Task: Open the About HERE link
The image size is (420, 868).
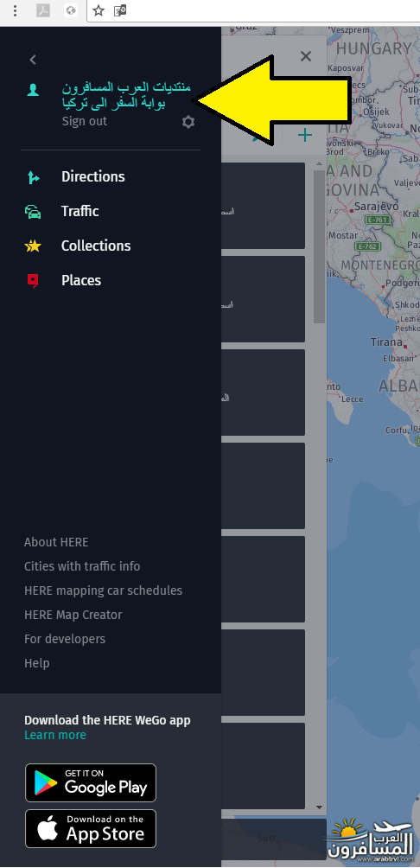Action: click(56, 542)
